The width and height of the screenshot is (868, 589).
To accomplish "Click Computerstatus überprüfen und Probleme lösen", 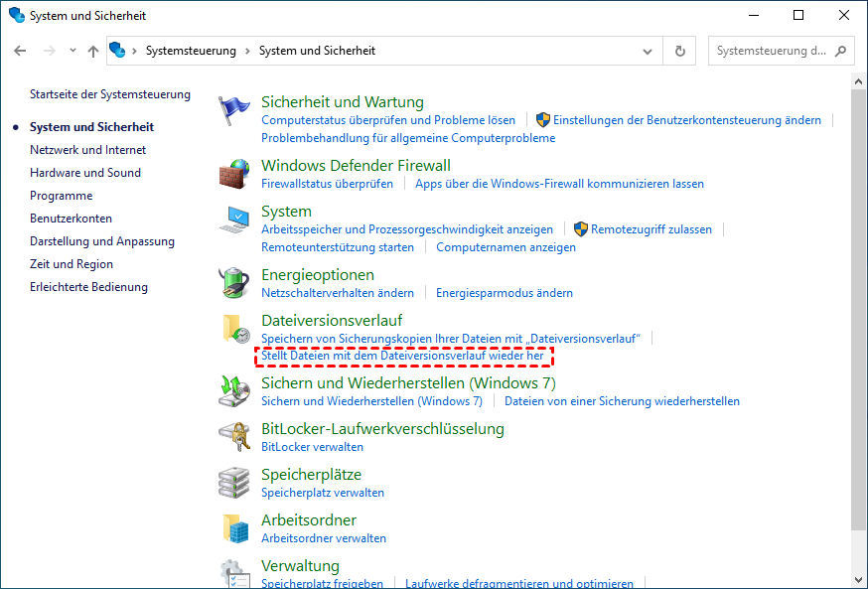I will point(388,120).
